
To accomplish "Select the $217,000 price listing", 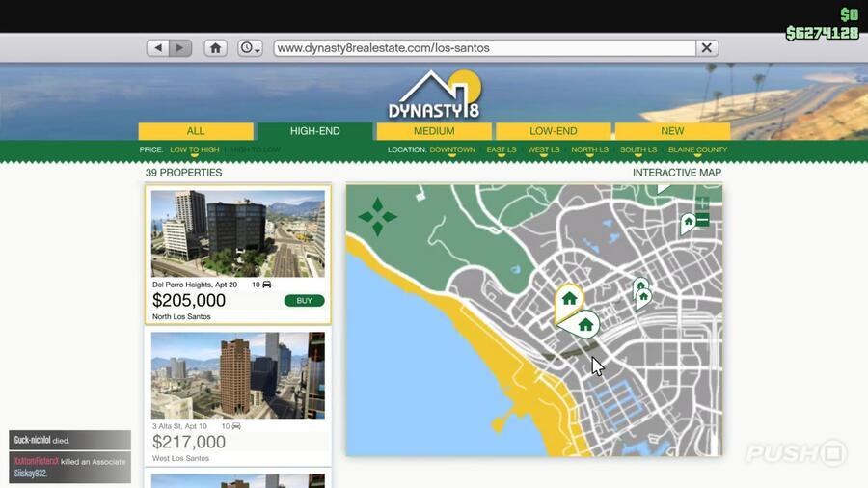I will pos(189,442).
